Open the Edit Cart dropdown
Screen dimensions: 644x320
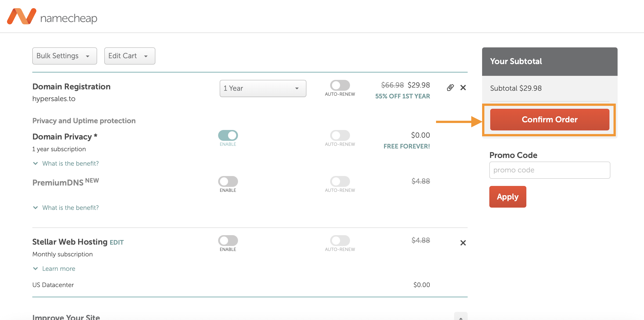[130, 56]
